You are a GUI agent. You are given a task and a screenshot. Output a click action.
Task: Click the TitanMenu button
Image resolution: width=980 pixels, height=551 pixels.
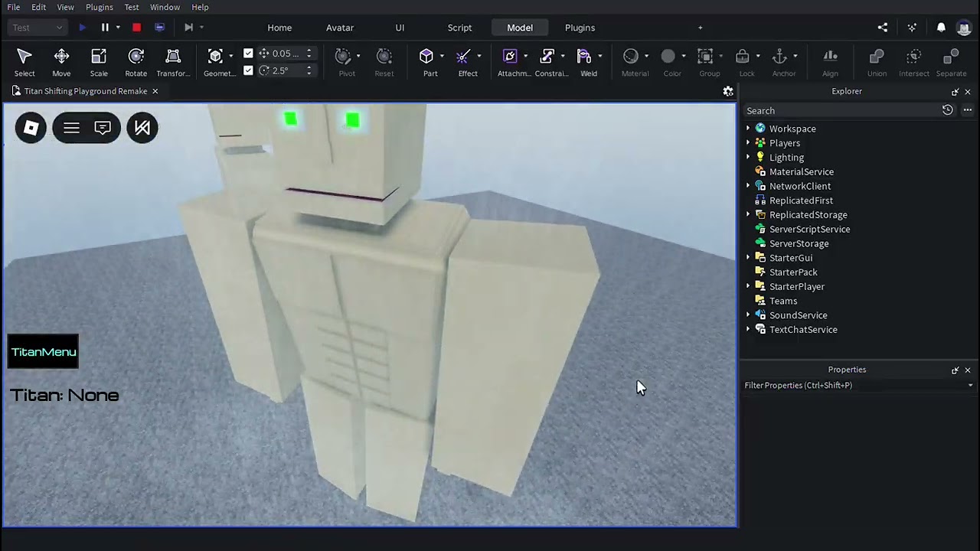44,352
